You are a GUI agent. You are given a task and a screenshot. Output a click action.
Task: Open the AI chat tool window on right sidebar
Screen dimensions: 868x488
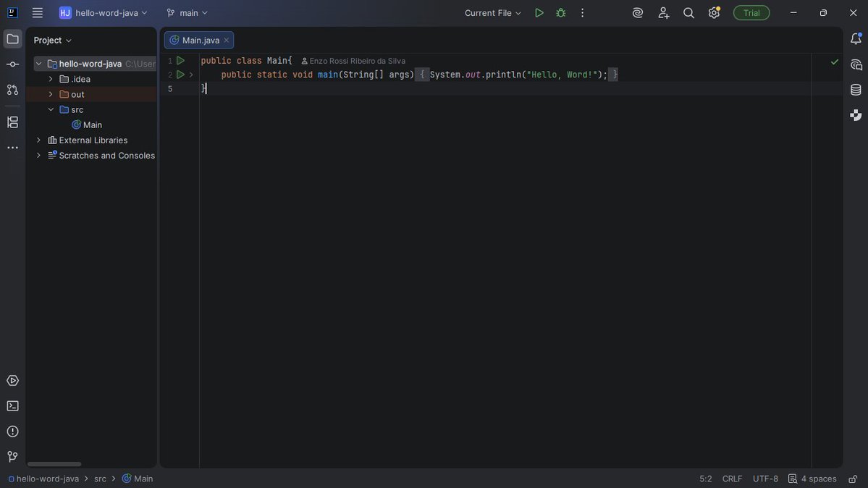[x=856, y=65]
